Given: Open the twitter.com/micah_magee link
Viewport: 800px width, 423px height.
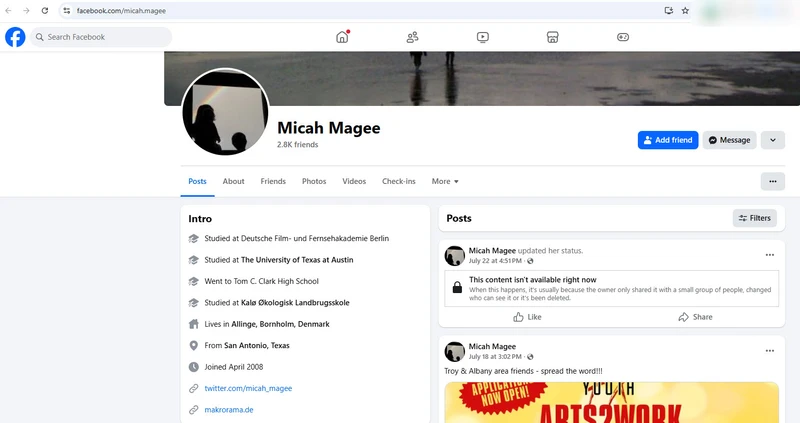Looking at the screenshot, I should (x=248, y=388).
